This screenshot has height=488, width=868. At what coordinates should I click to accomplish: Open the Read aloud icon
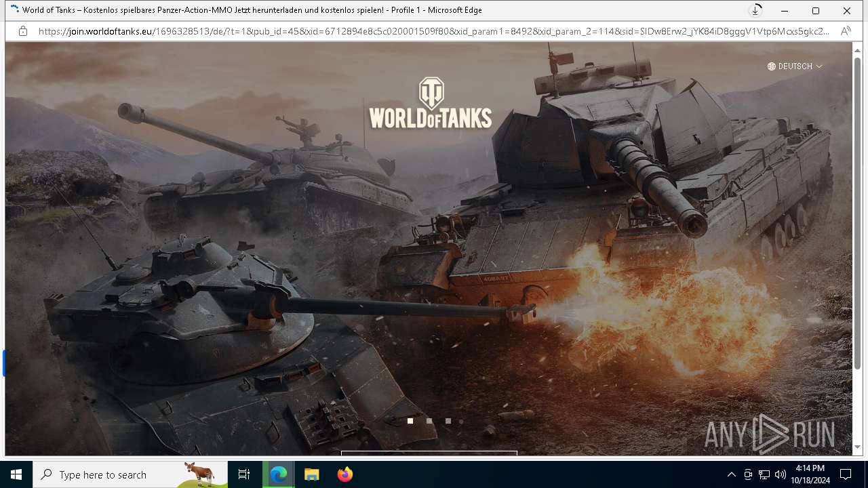pos(846,31)
